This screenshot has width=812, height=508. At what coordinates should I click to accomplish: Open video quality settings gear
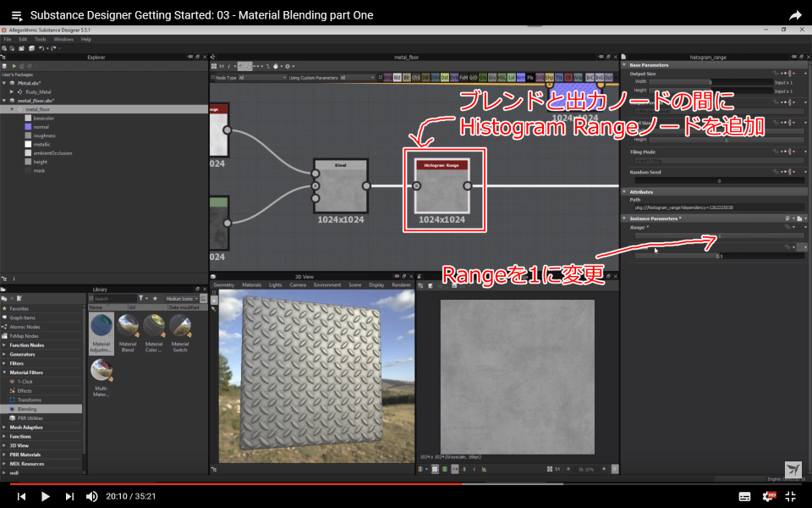pos(769,497)
